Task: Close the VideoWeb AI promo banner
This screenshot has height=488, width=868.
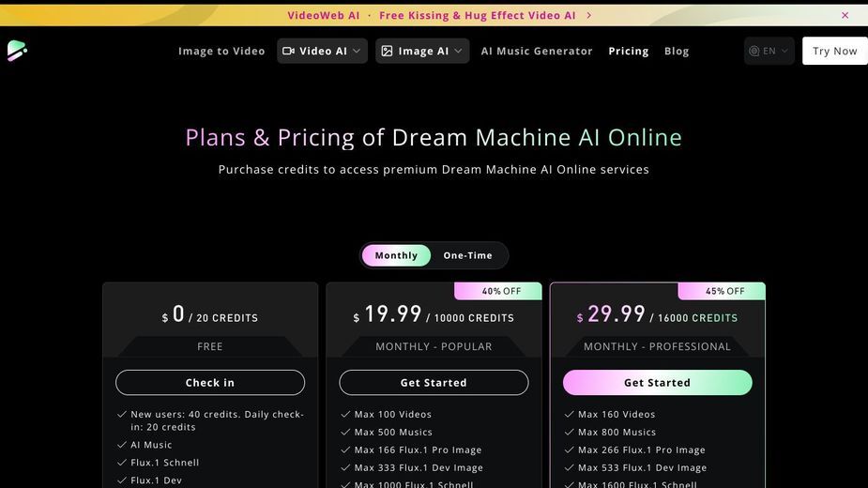Action: (845, 16)
